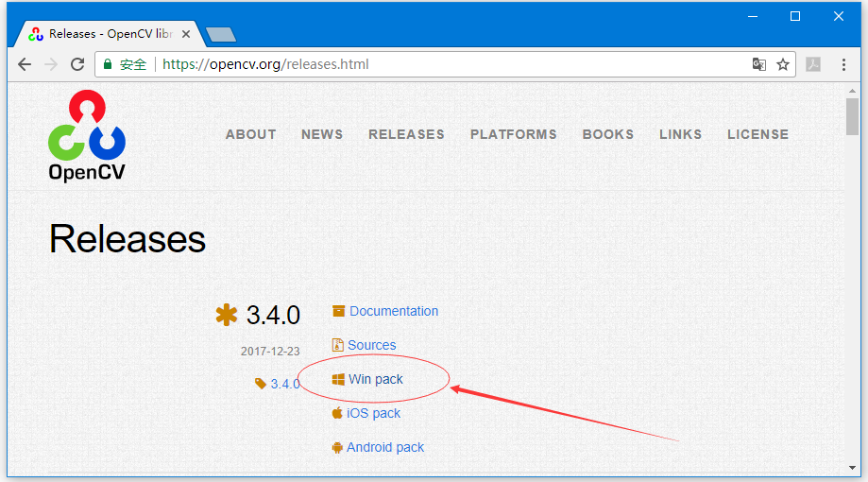868x482 pixels.
Task: Close the browser window
Action: pyautogui.click(x=839, y=17)
